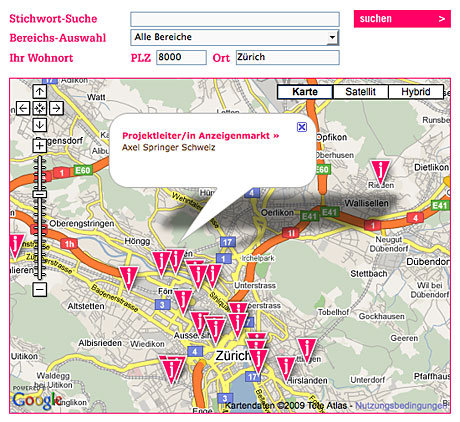Click the Google logo on the map

point(37,400)
